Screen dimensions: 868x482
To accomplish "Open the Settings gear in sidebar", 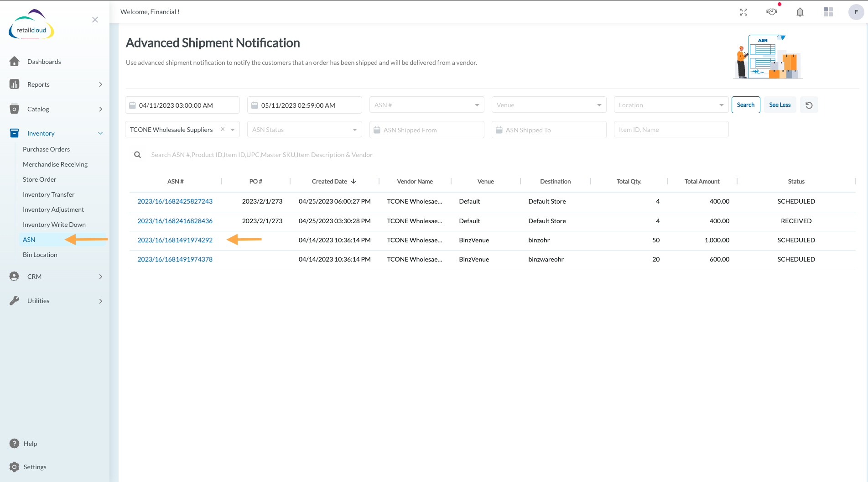I will coord(15,467).
